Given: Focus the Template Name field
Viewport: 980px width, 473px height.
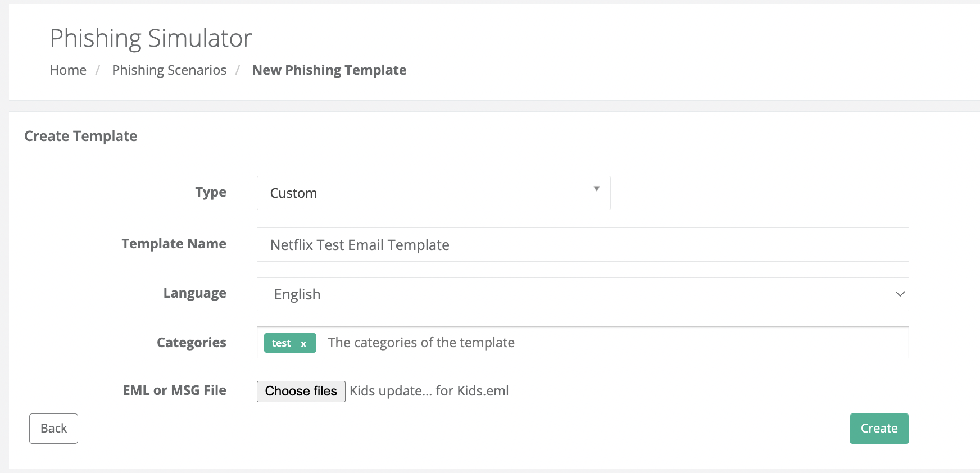Looking at the screenshot, I should point(583,244).
